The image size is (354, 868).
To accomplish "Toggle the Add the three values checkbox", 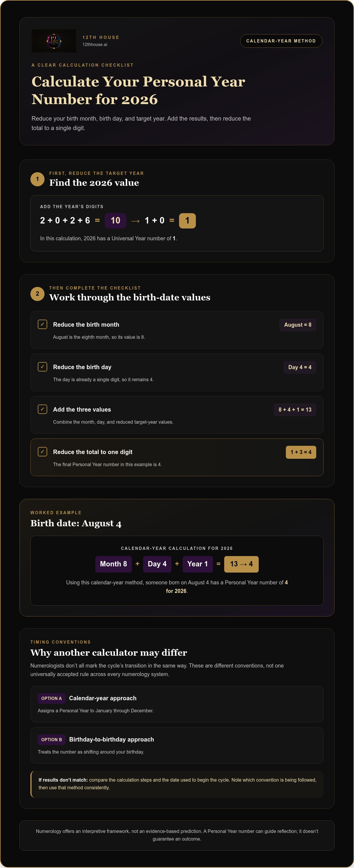I will pos(42,409).
